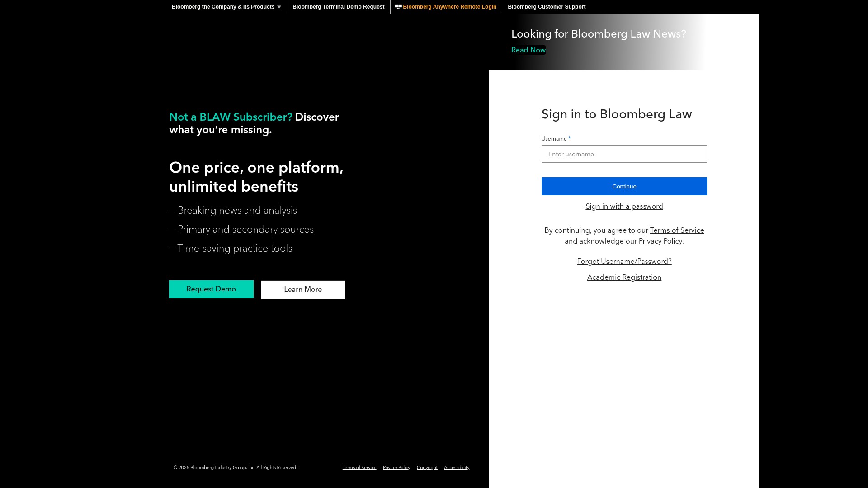The height and width of the screenshot is (488, 868).
Task: Click 'Primary and secondary sources' bullet
Action: pyautogui.click(x=241, y=230)
